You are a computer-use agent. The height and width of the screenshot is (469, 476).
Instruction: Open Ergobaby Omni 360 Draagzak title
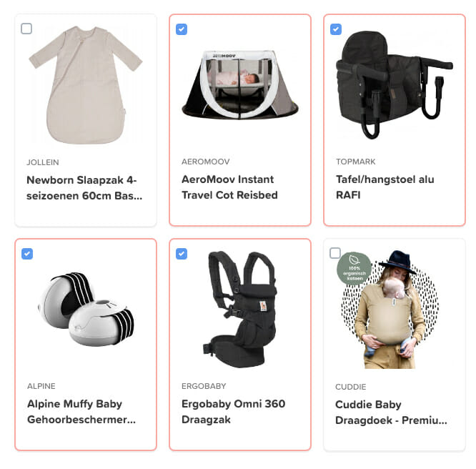[x=234, y=412]
